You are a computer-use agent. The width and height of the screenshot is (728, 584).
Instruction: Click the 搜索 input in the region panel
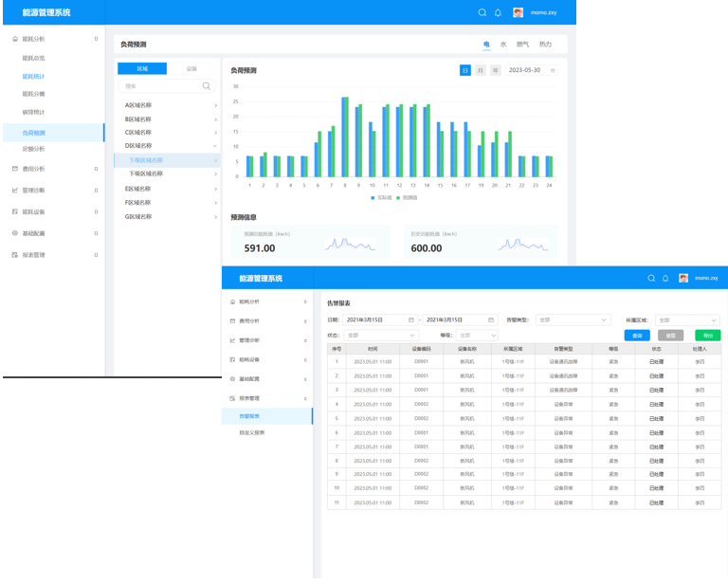tap(167, 86)
